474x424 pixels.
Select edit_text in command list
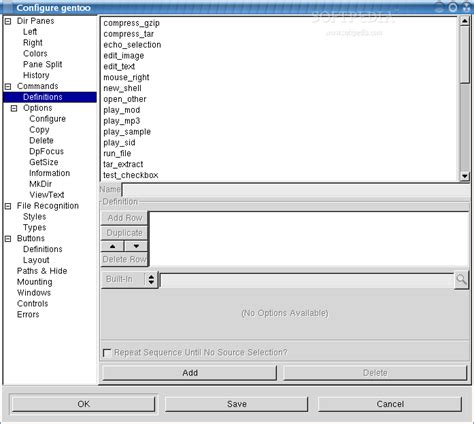(x=119, y=67)
